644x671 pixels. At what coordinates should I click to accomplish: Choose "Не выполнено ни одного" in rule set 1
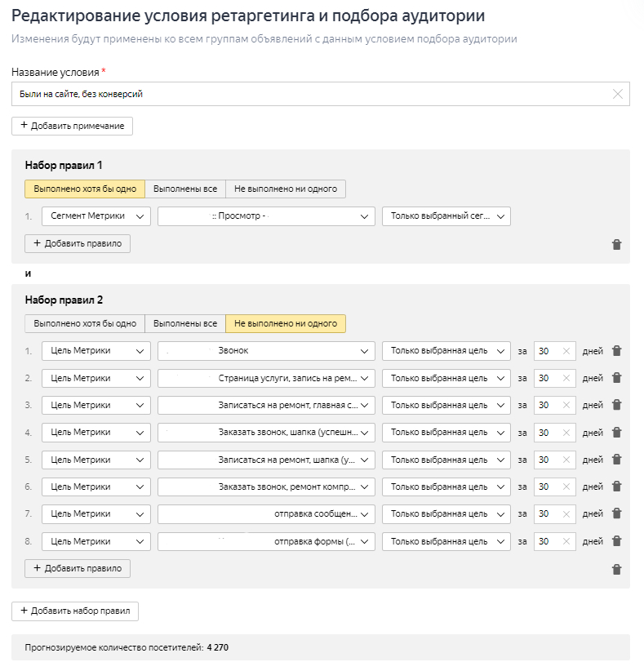click(x=286, y=189)
